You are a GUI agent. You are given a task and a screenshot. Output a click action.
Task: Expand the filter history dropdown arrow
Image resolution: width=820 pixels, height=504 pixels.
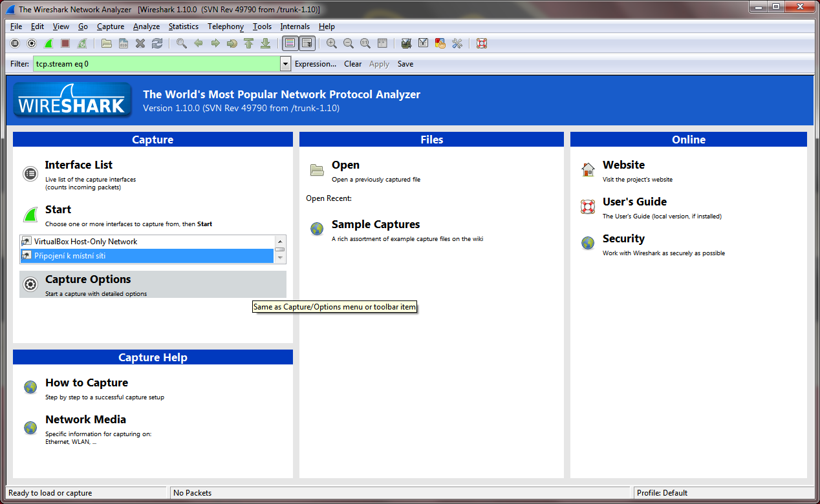285,64
